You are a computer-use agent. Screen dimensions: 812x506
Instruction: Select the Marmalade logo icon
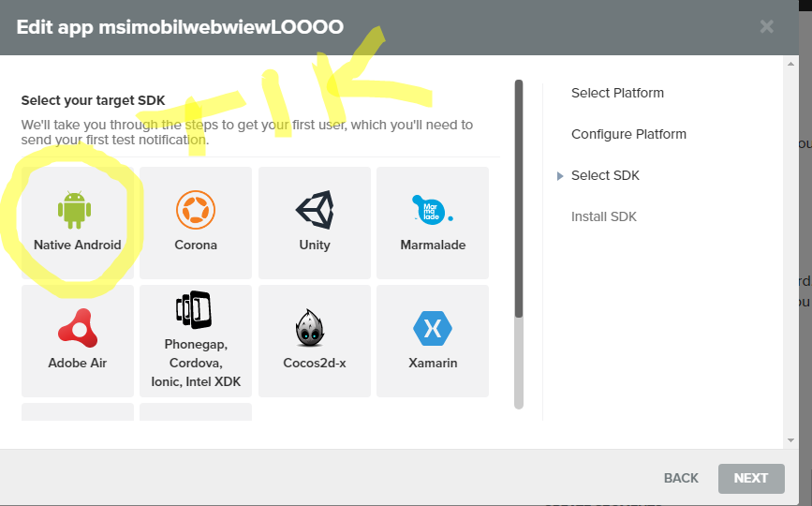[x=433, y=209]
